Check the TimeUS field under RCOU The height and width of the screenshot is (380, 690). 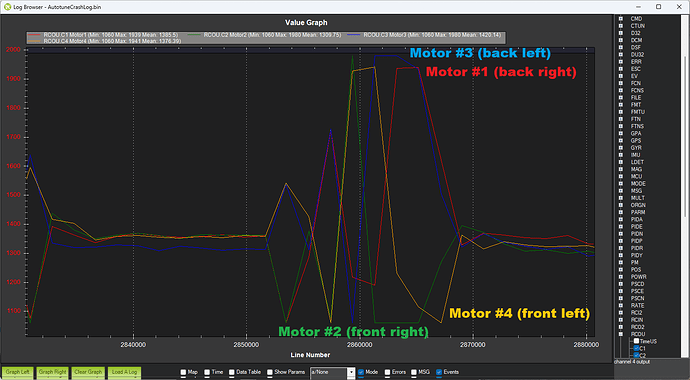[636, 341]
